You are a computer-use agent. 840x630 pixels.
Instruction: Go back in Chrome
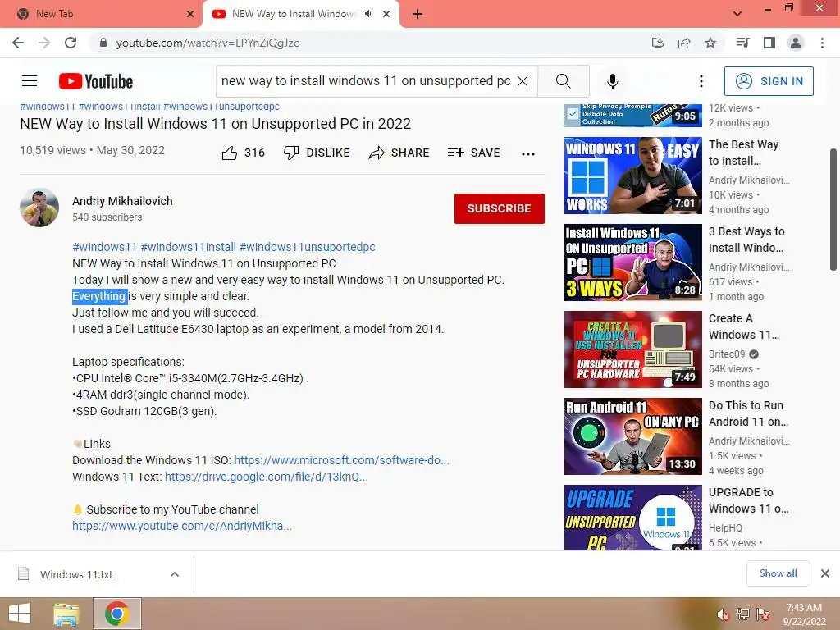pos(18,43)
